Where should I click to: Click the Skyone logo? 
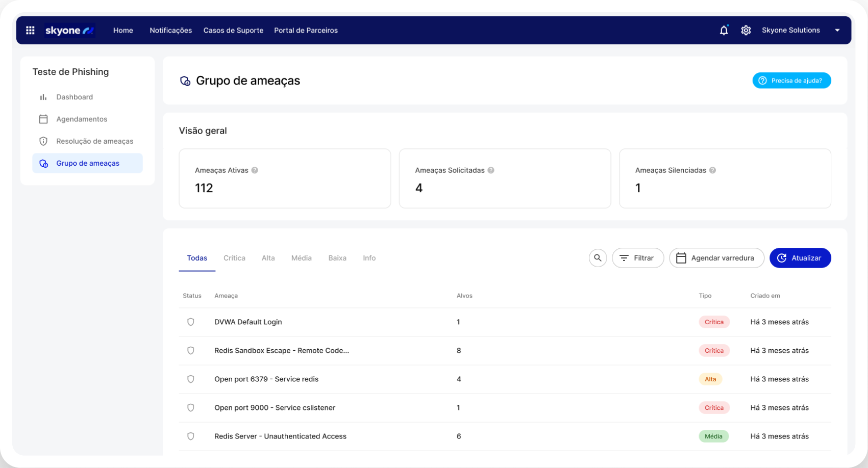coord(69,31)
